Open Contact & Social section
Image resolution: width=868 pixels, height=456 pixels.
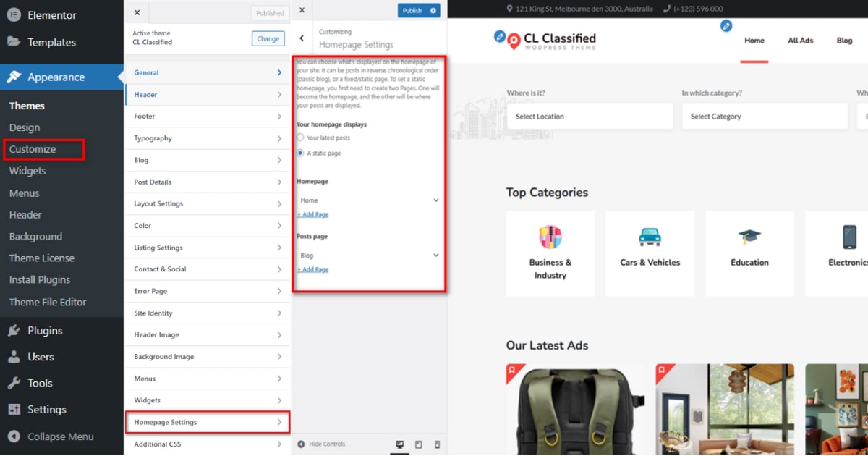pyautogui.click(x=208, y=269)
